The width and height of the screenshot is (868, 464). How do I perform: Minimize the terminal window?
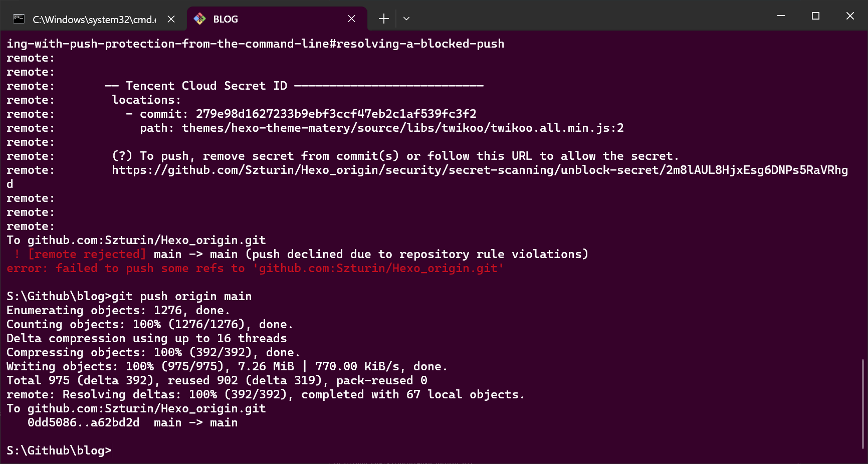[x=781, y=16]
